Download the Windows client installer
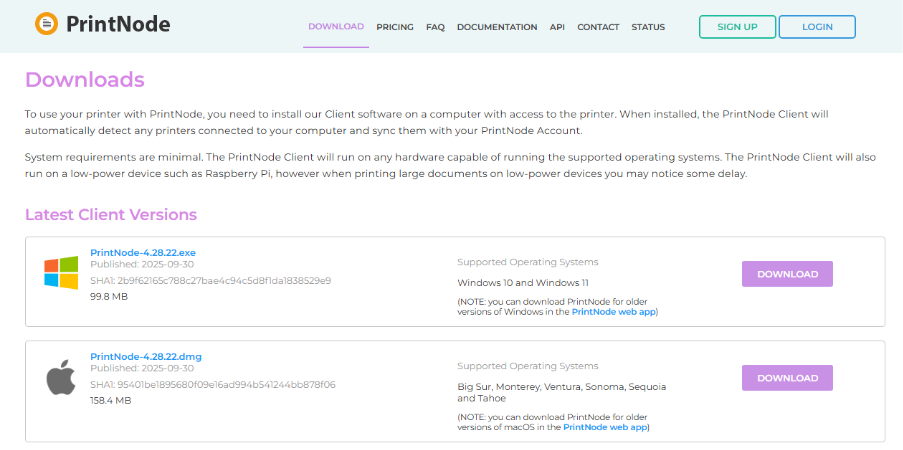Image resolution: width=903 pixels, height=450 pixels. [x=787, y=274]
